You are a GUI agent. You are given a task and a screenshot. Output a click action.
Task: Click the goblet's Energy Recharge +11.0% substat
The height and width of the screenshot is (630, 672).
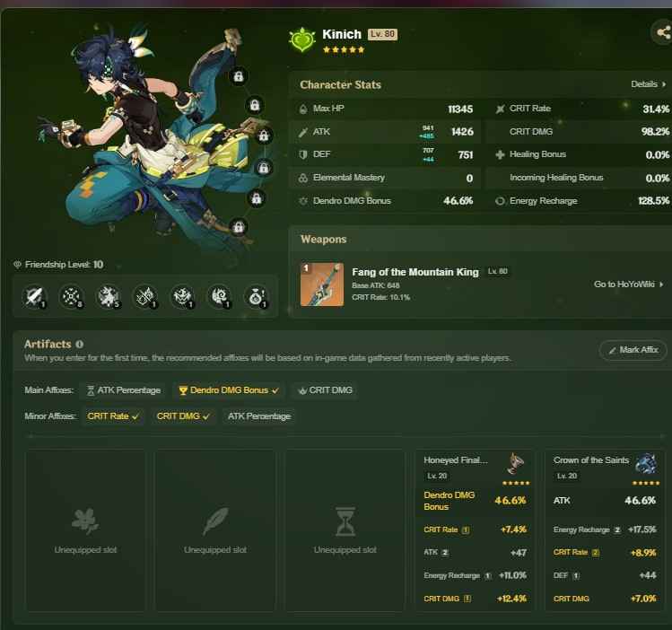(x=475, y=575)
